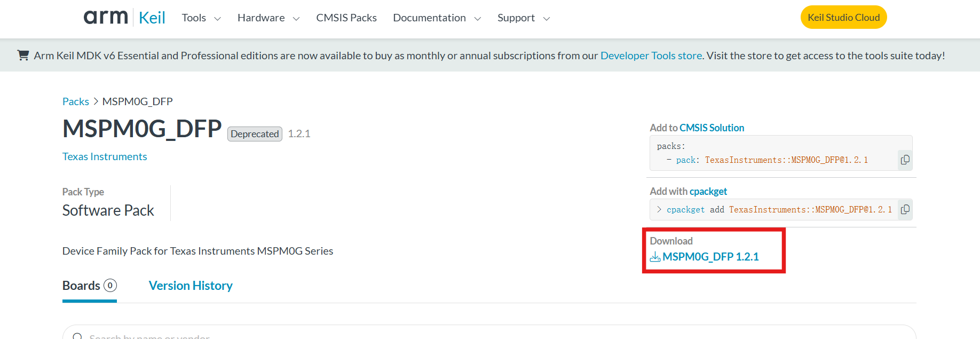The height and width of the screenshot is (339, 980).
Task: Click the Deprecated badge
Action: point(255,133)
